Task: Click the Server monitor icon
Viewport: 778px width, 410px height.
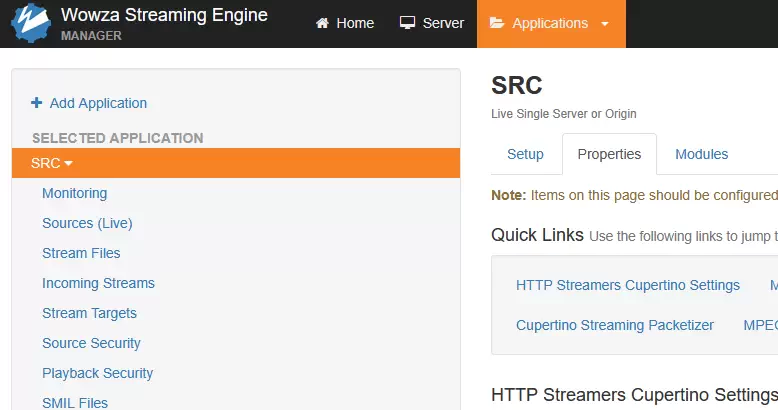Action: click(407, 23)
